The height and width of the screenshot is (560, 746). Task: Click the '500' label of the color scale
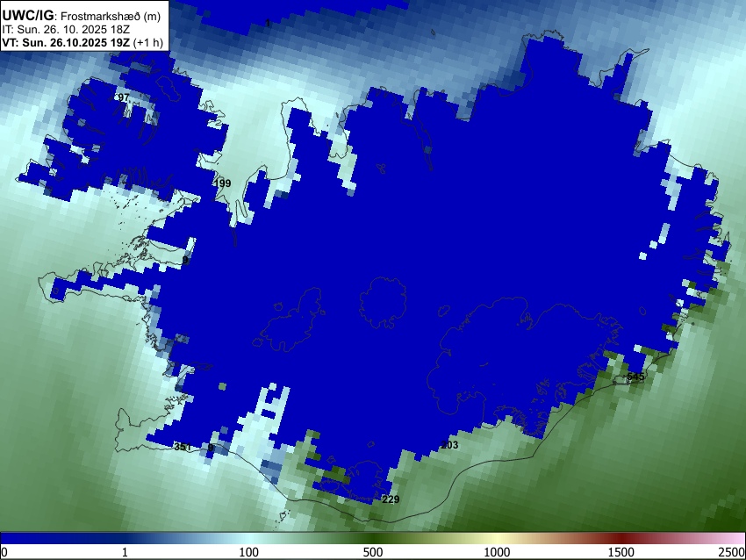click(372, 552)
